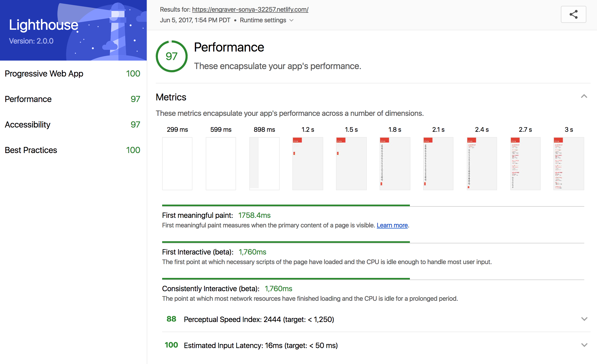This screenshot has height=364, width=597.
Task: Click the 1.2 s filmstrip screenshot
Action: point(308,163)
